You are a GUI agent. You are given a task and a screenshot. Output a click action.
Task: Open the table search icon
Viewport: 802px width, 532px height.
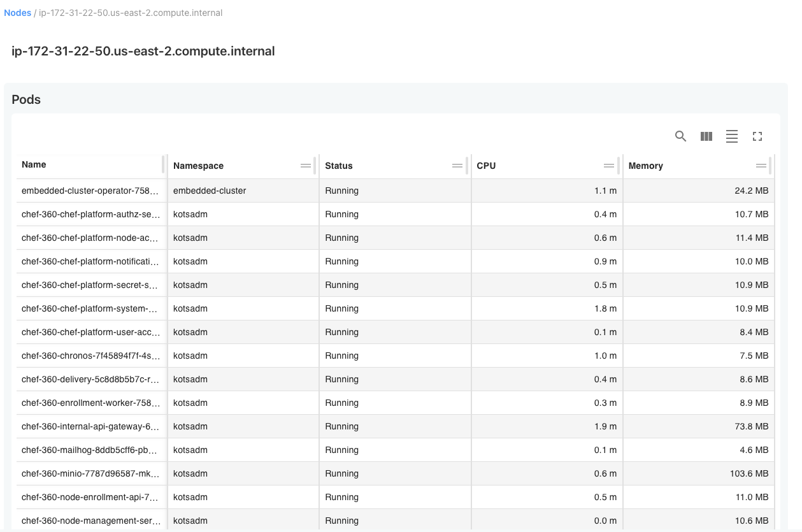click(680, 136)
